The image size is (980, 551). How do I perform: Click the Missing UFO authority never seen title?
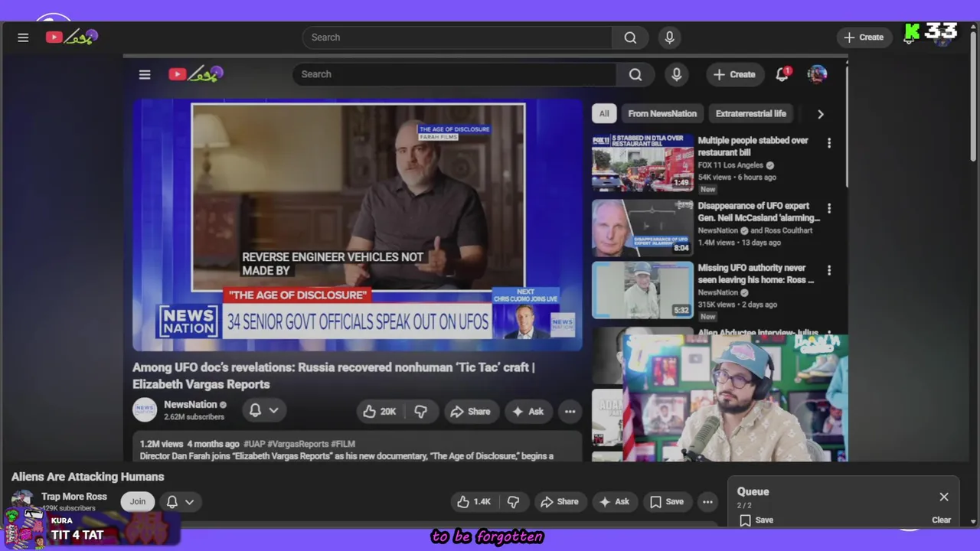pos(755,274)
